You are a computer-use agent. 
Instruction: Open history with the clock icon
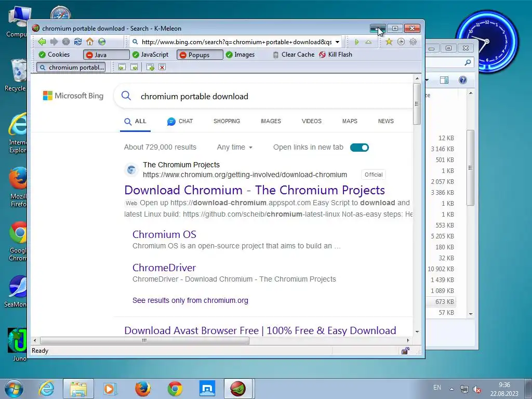[401, 42]
